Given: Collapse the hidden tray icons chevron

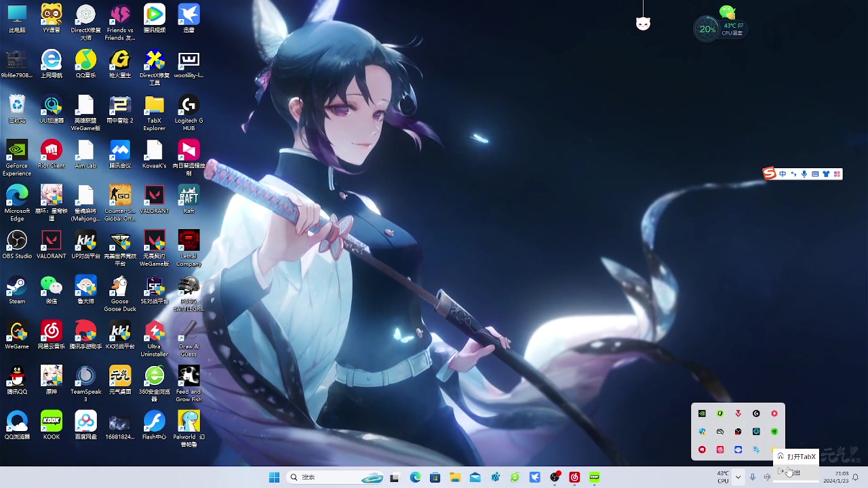Looking at the screenshot, I should click(738, 477).
